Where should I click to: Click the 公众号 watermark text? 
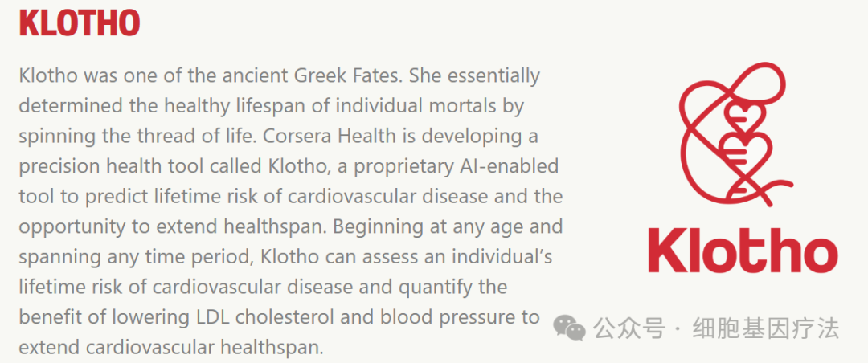tap(628, 328)
